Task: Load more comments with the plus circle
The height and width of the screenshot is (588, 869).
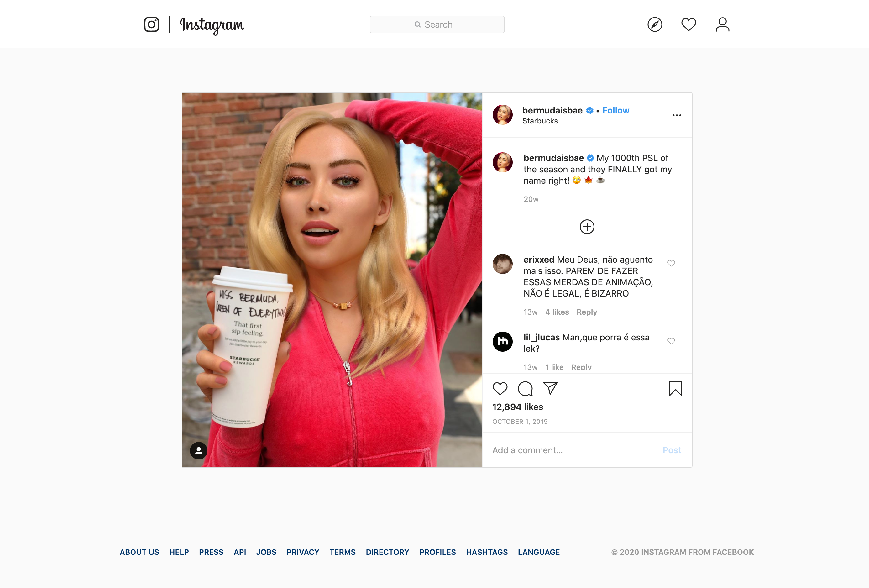Action: click(x=587, y=227)
